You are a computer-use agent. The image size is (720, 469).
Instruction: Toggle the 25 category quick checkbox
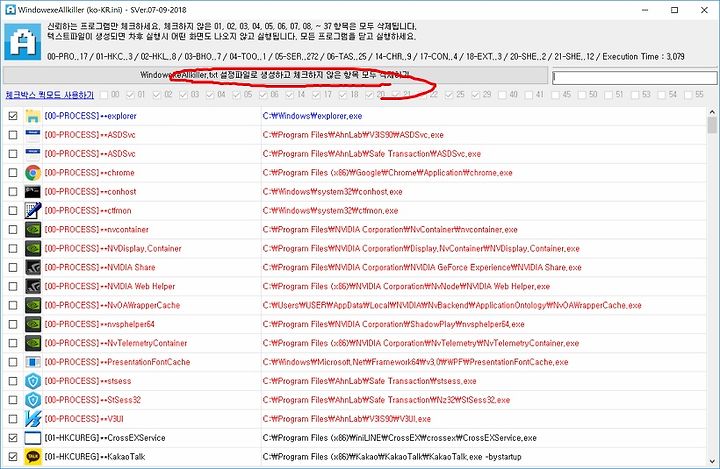[449, 95]
